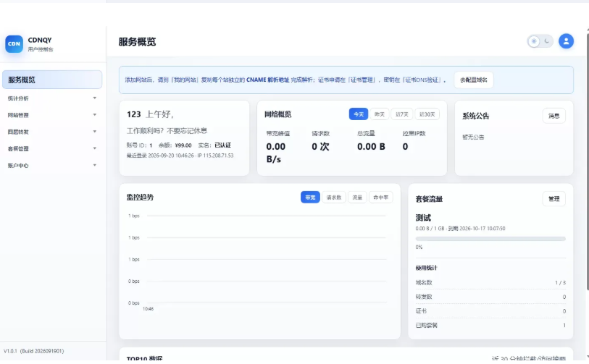Click the 总流量 0.00 B value
Screen dimensions: 589x364
tap(371, 147)
